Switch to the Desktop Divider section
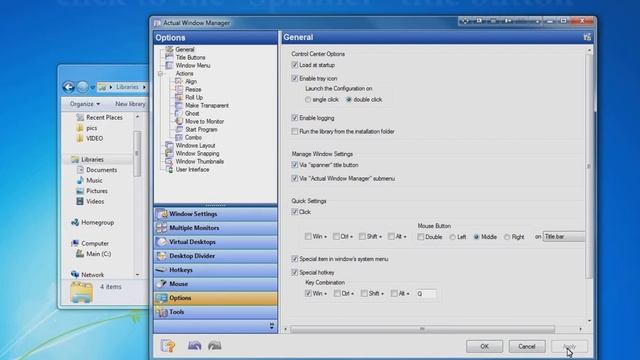This screenshot has height=360, width=640. tap(216, 256)
